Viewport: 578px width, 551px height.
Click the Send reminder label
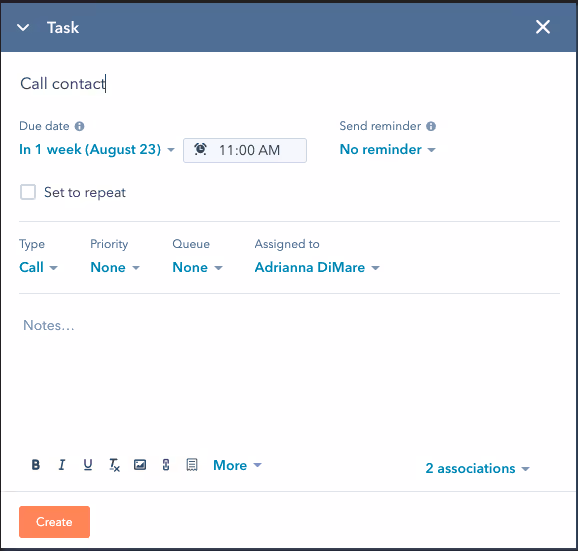coord(380,126)
